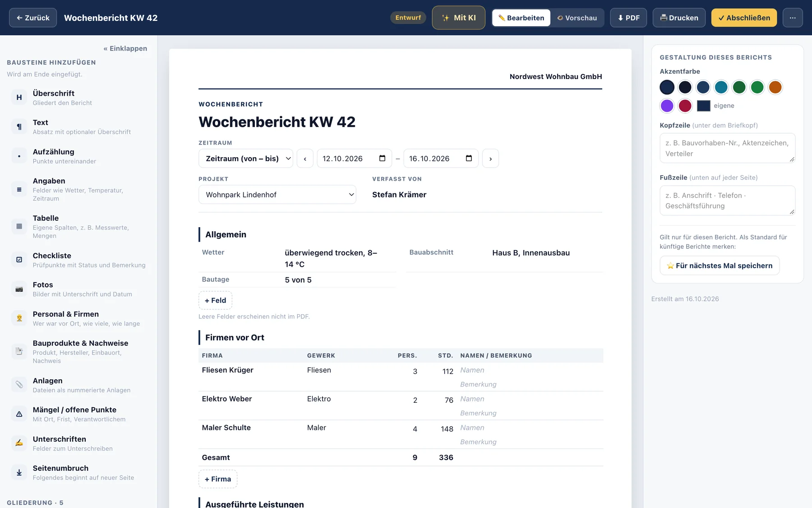This screenshot has width=812, height=508.
Task: Go to previous period with left chevron
Action: [x=305, y=158]
